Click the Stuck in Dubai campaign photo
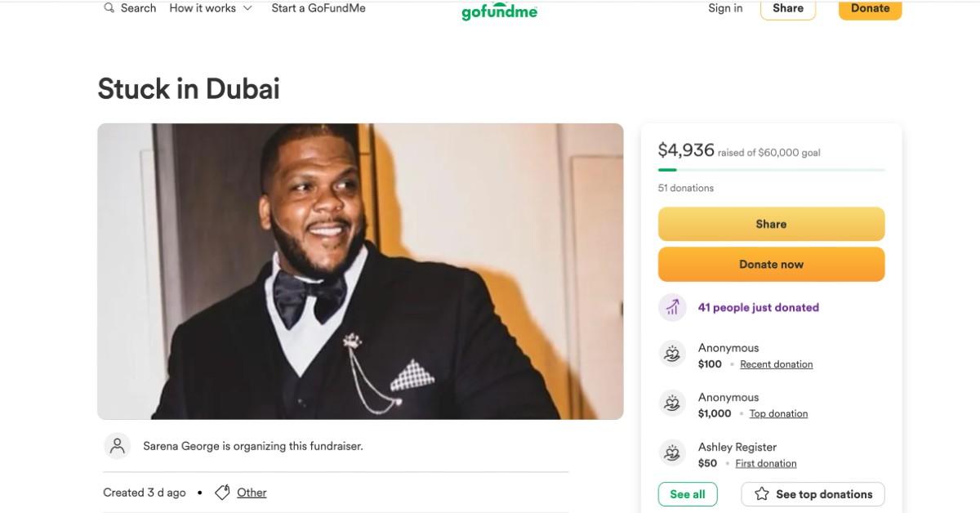This screenshot has height=513, width=980. (359, 271)
